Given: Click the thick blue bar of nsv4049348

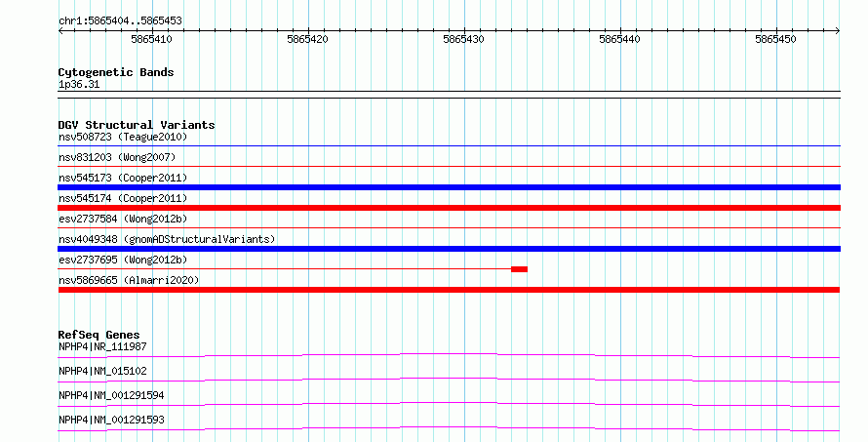Looking at the screenshot, I should point(449,249).
